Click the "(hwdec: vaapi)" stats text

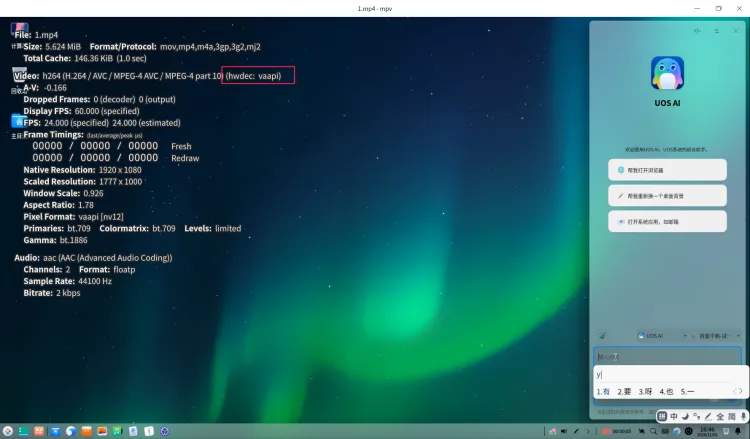click(x=254, y=76)
